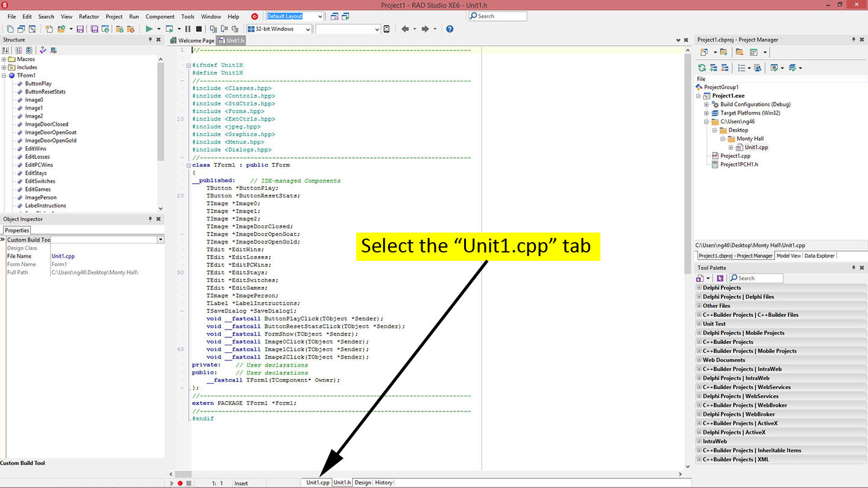Select the Unit1.cpp bottom tab
This screenshot has height=488, width=868.
pyautogui.click(x=318, y=483)
